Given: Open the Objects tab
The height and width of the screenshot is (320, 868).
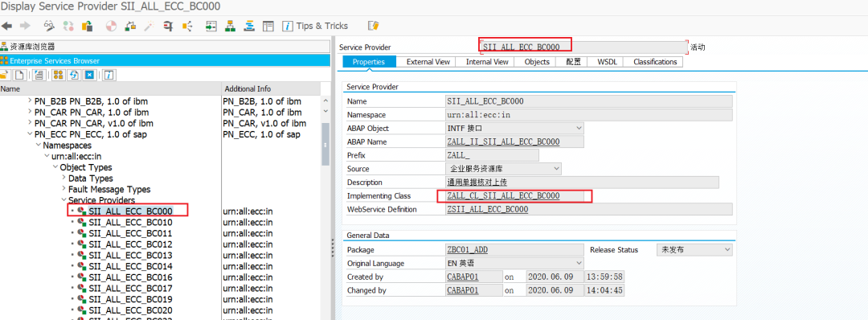Looking at the screenshot, I should (537, 62).
